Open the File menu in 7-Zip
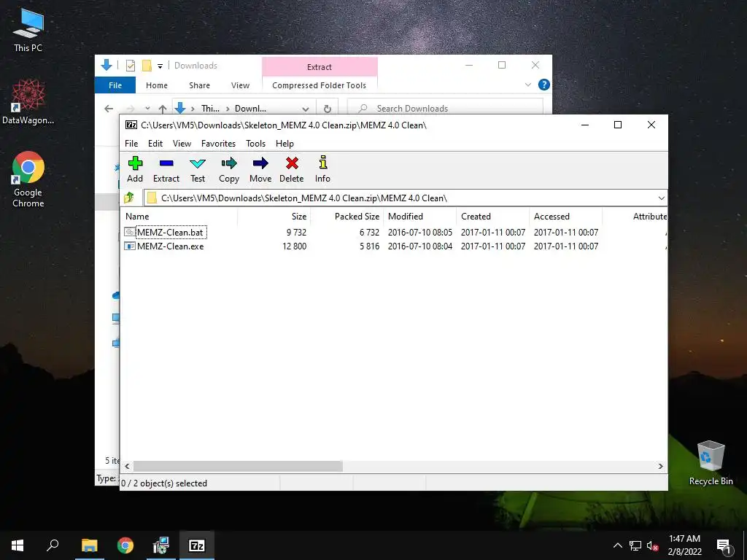The image size is (747, 560). tap(131, 144)
